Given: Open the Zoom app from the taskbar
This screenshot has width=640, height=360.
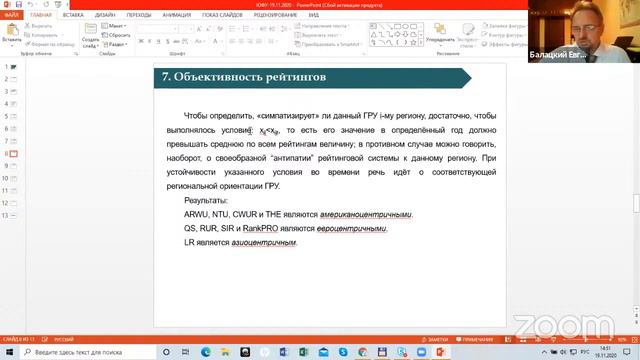Looking at the screenshot, I should click(421, 352).
